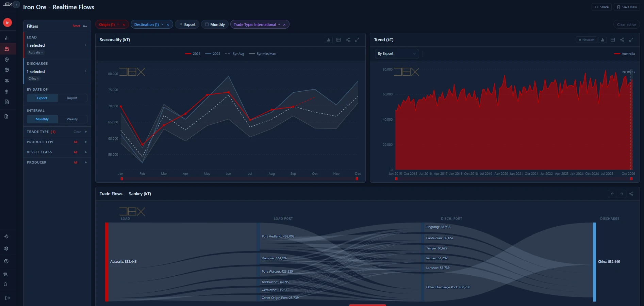
Task: Click the Clear active button
Action: (x=627, y=25)
